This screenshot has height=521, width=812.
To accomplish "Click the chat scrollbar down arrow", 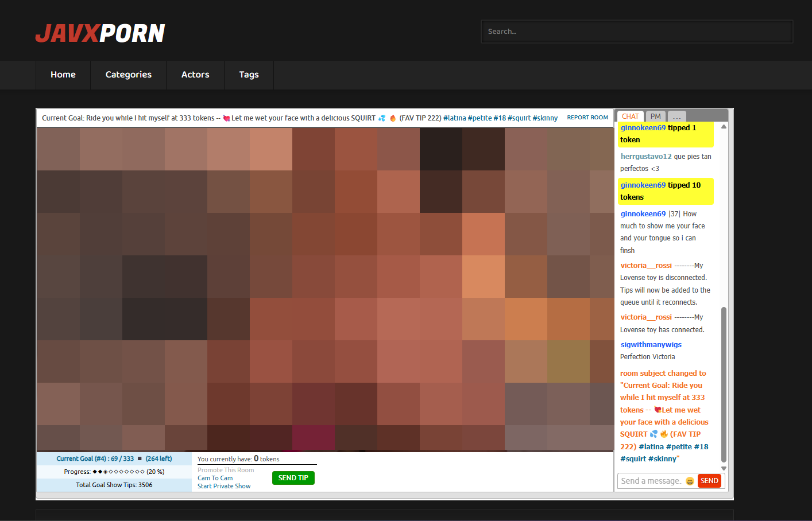I will coord(724,468).
